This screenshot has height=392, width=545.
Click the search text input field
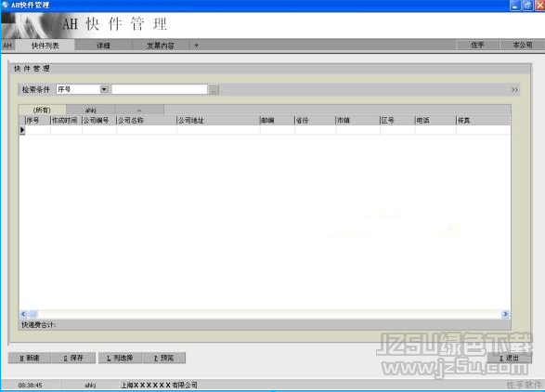point(159,89)
